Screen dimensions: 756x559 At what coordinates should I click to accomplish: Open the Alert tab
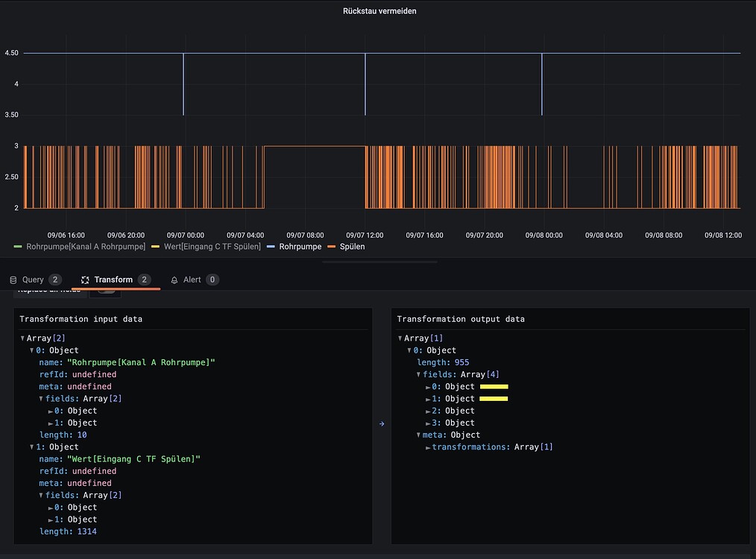tap(190, 279)
